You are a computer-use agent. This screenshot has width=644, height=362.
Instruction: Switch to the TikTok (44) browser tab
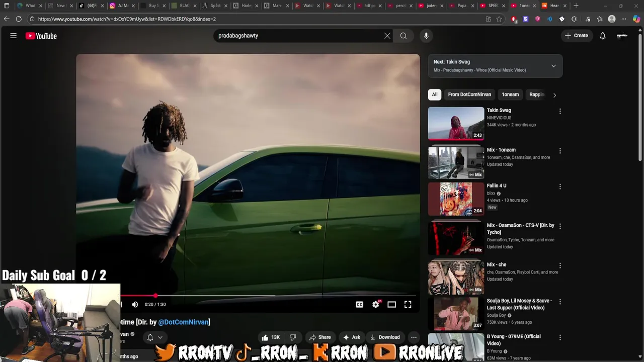[92, 6]
